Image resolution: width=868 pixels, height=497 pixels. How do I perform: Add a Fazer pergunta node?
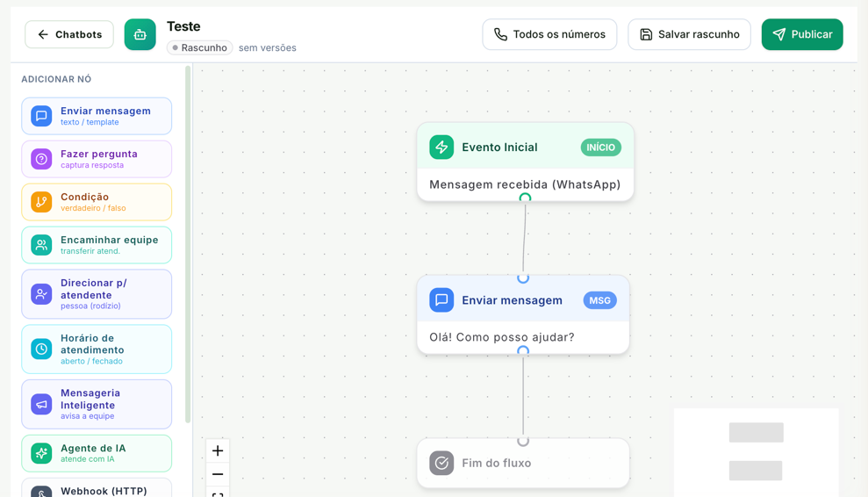[97, 159]
